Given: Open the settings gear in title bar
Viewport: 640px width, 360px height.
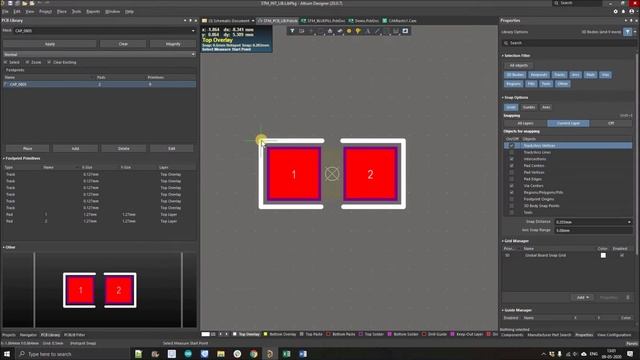Looking at the screenshot, I should tap(616, 11).
